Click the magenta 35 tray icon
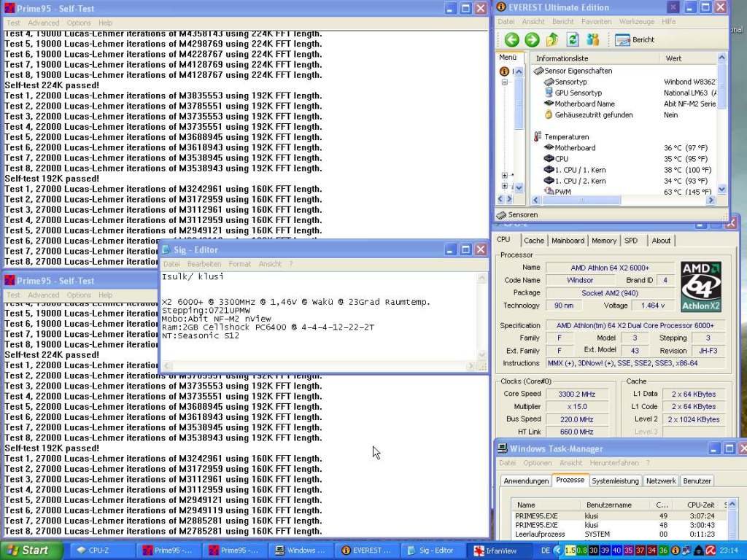The width and height of the screenshot is (747, 560). coord(628,551)
